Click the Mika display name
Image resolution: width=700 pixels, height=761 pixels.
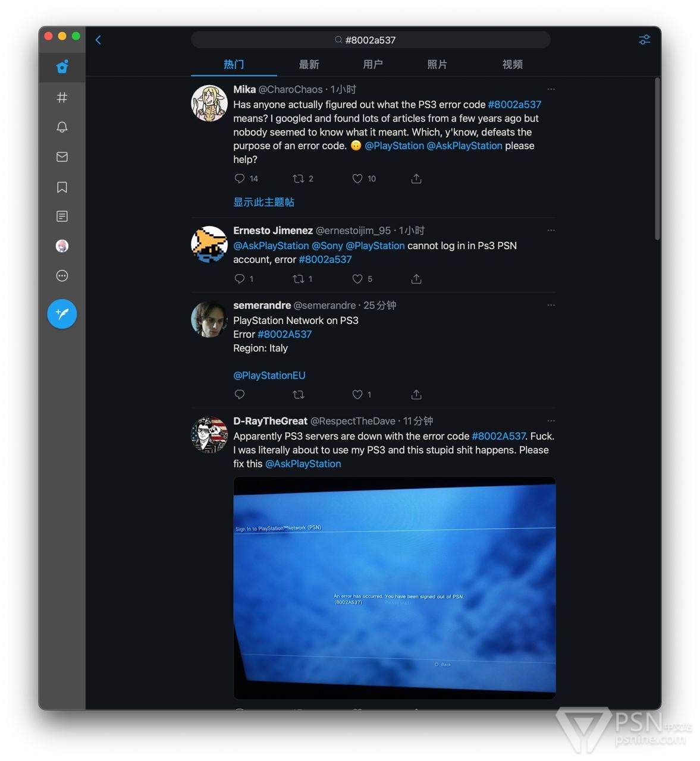pyautogui.click(x=244, y=89)
